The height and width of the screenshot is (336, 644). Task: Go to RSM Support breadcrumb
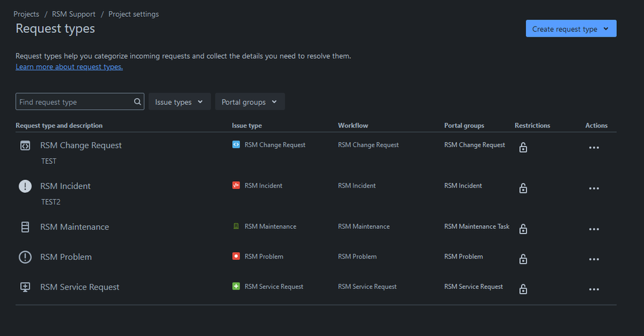pos(73,14)
